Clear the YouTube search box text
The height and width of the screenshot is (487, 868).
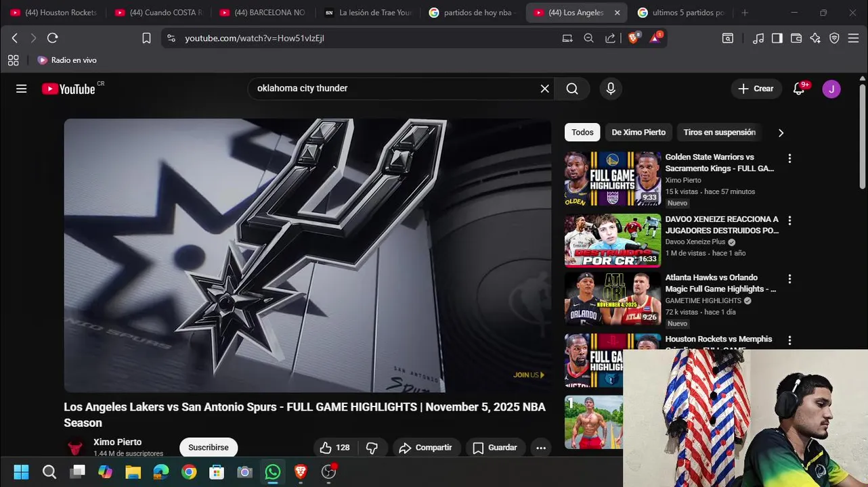[544, 89]
